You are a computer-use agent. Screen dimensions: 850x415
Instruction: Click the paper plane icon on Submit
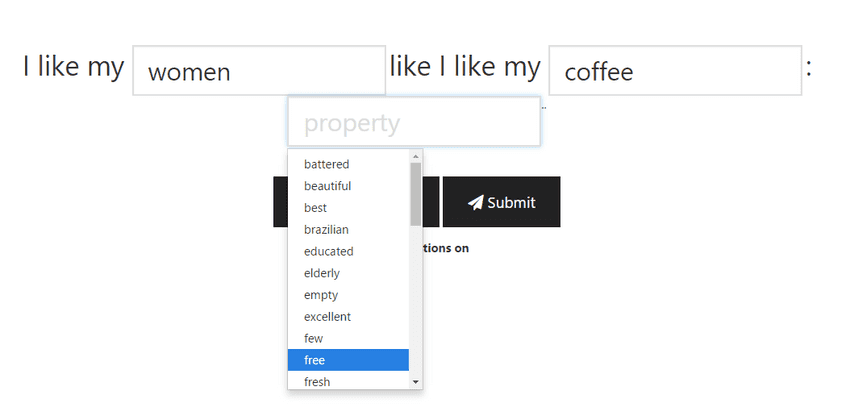(476, 202)
